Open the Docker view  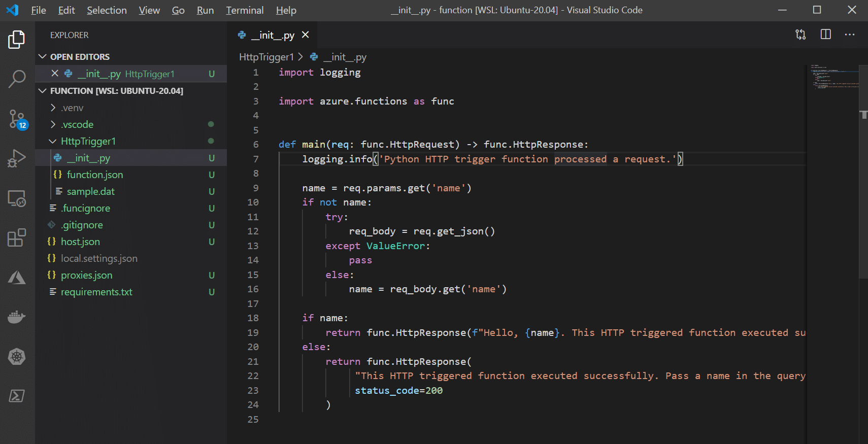point(17,317)
